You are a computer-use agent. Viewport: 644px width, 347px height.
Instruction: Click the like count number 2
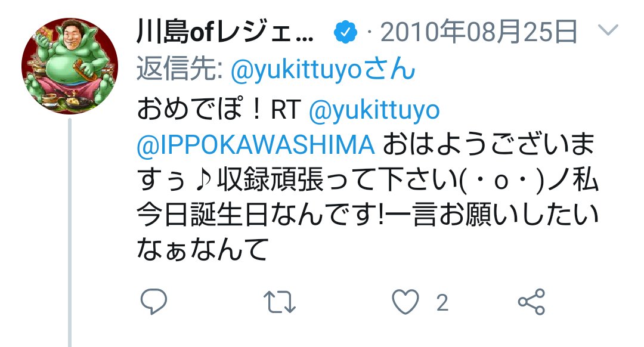tap(442, 303)
